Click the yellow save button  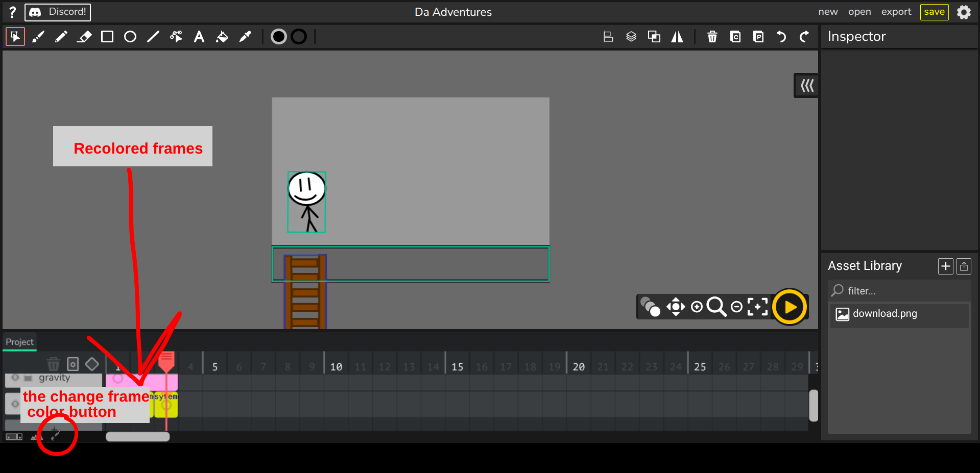pos(934,12)
